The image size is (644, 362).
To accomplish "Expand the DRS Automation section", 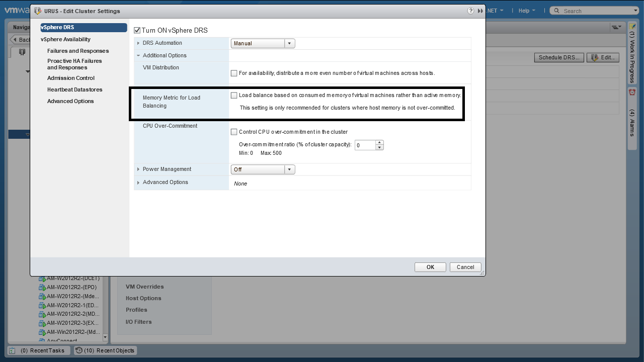I will click(x=138, y=43).
